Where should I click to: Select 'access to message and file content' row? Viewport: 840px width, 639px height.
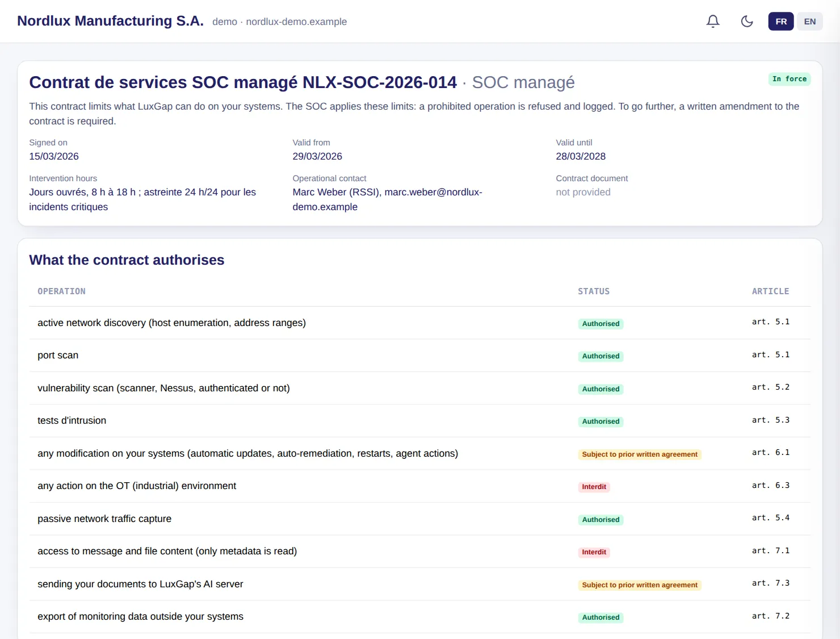click(420, 552)
